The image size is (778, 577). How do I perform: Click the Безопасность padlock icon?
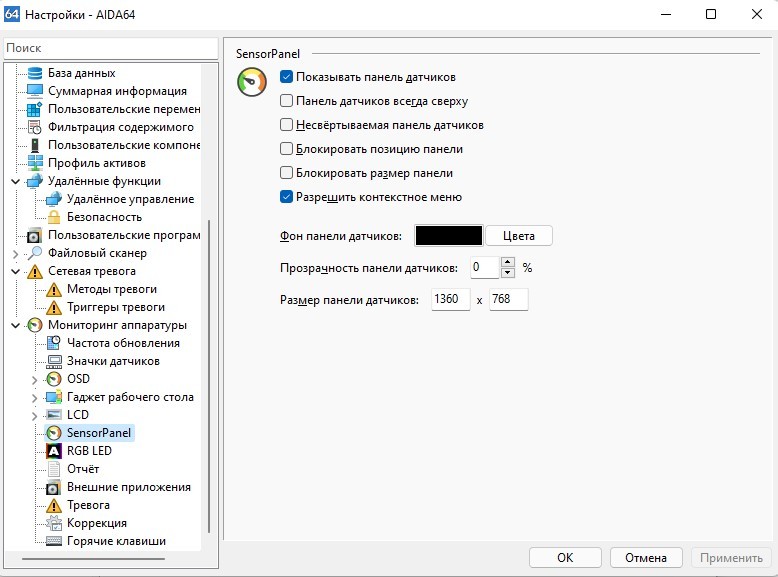click(54, 217)
